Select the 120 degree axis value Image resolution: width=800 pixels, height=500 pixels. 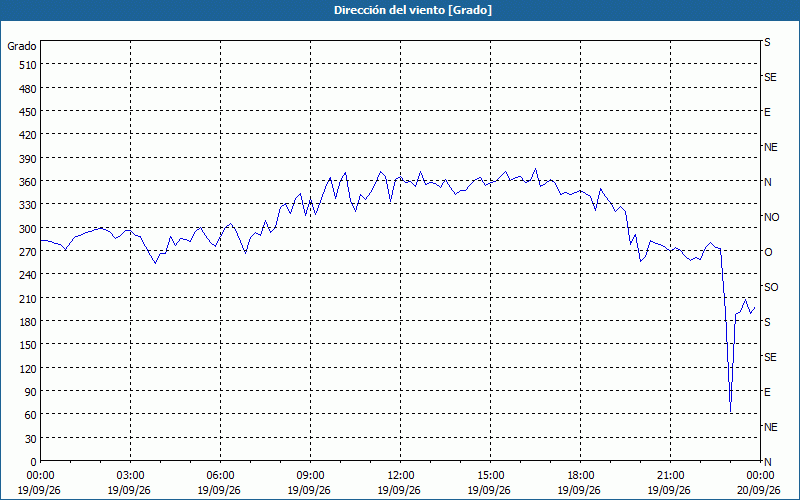point(29,368)
